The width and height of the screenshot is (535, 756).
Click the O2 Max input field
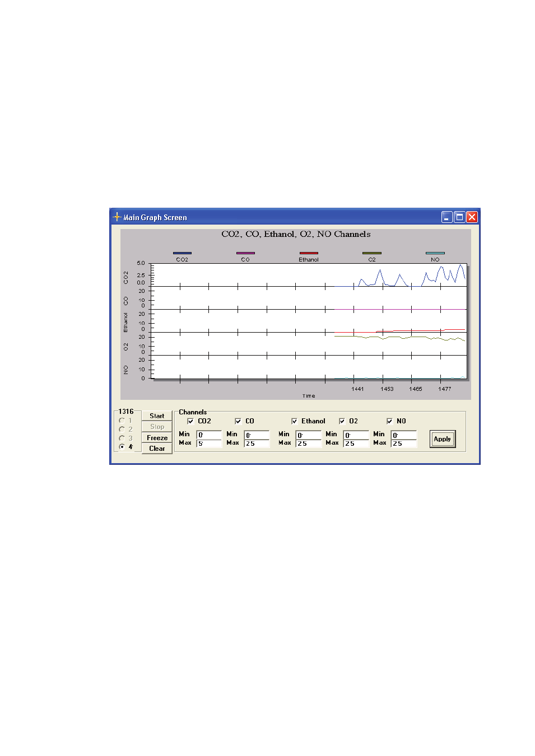coord(356,444)
